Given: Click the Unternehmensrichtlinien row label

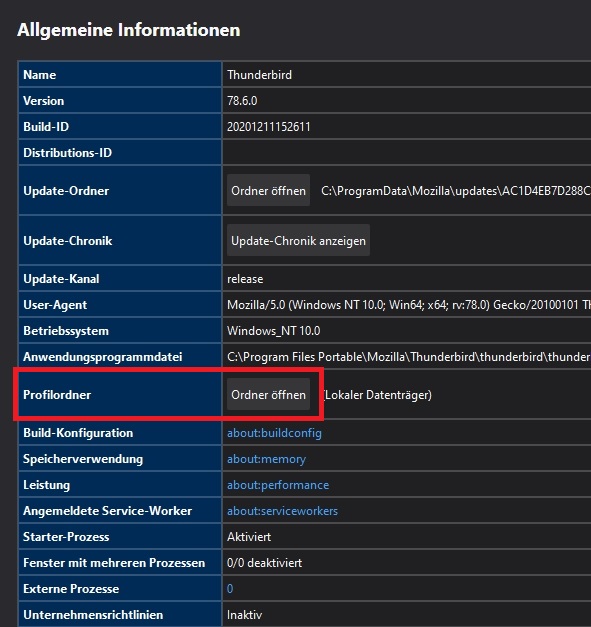Looking at the screenshot, I should click(93, 615).
